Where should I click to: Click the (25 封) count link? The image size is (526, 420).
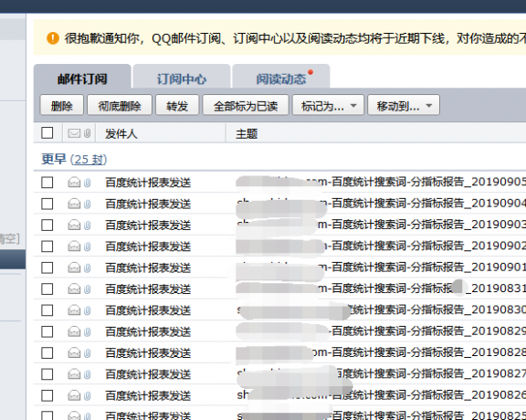tap(89, 160)
